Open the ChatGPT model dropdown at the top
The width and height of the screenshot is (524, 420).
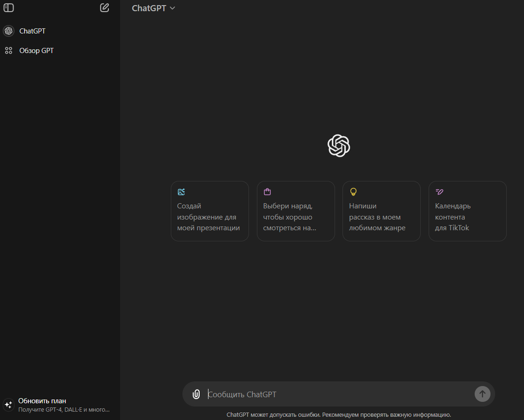pyautogui.click(x=154, y=8)
